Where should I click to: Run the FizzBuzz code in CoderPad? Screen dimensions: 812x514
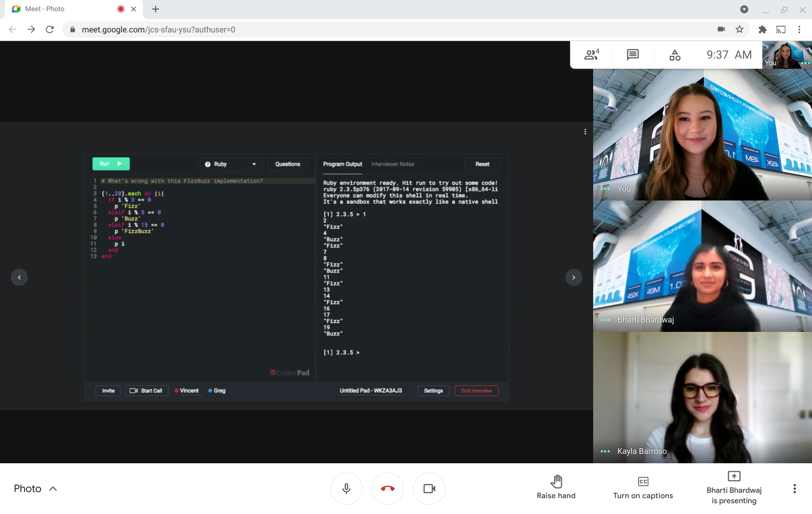(111, 164)
